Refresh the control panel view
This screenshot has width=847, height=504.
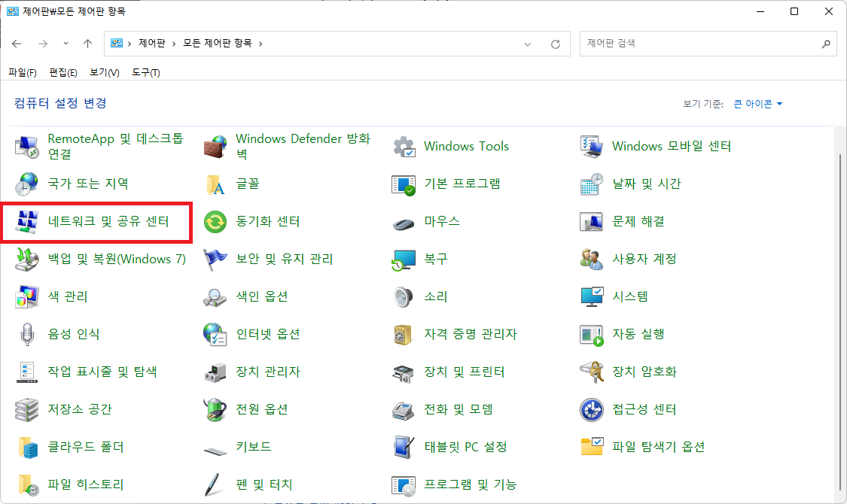(556, 44)
